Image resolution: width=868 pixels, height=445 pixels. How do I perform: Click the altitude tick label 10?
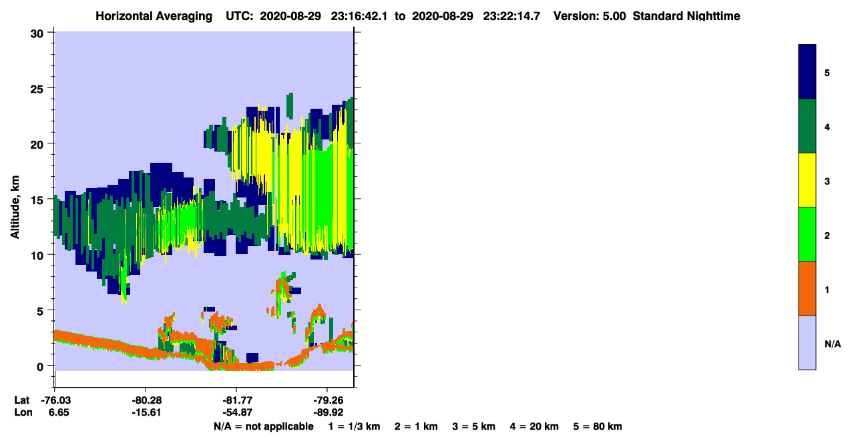[x=38, y=255]
